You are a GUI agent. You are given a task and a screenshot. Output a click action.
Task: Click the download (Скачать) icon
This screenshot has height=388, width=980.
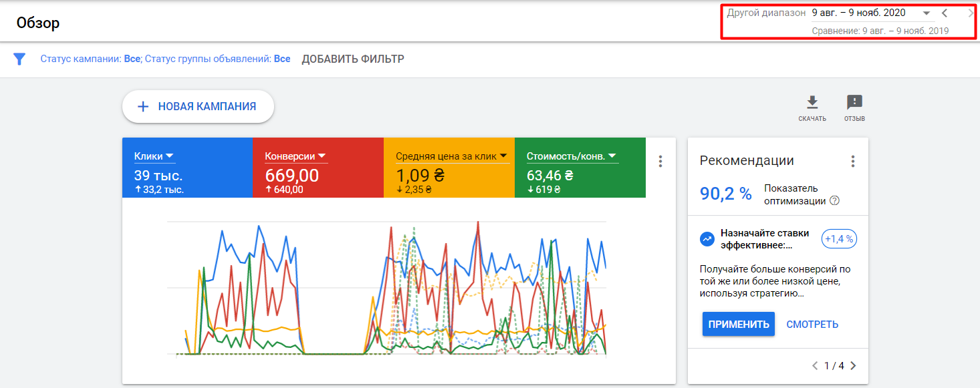point(812,102)
